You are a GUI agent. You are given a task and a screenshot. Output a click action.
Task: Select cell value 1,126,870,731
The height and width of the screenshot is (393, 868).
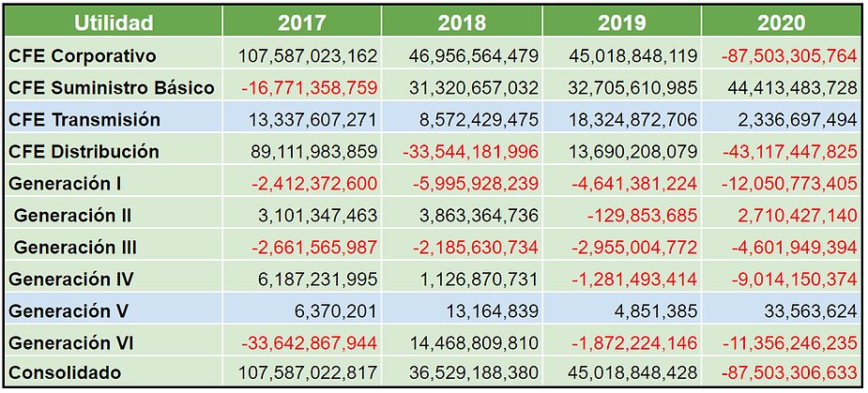click(x=480, y=280)
